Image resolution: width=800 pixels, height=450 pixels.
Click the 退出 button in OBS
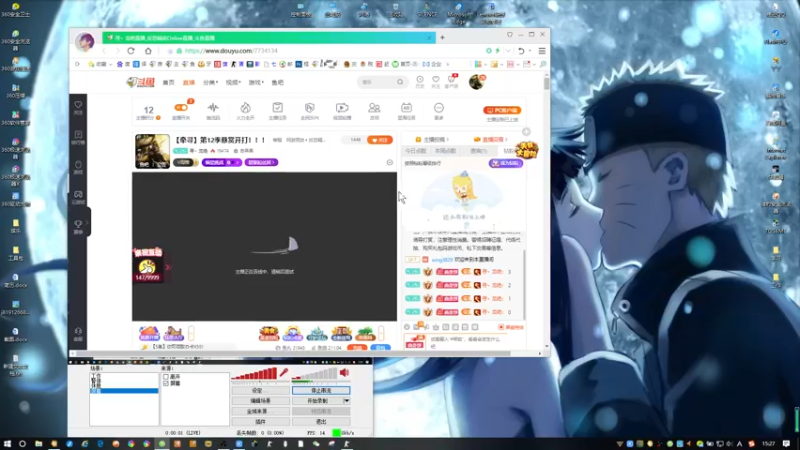(321, 422)
